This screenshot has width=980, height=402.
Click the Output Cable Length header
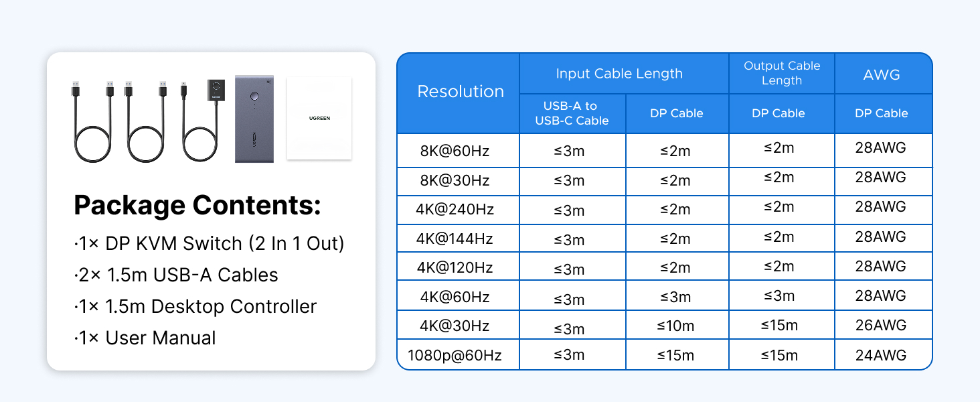point(781,74)
